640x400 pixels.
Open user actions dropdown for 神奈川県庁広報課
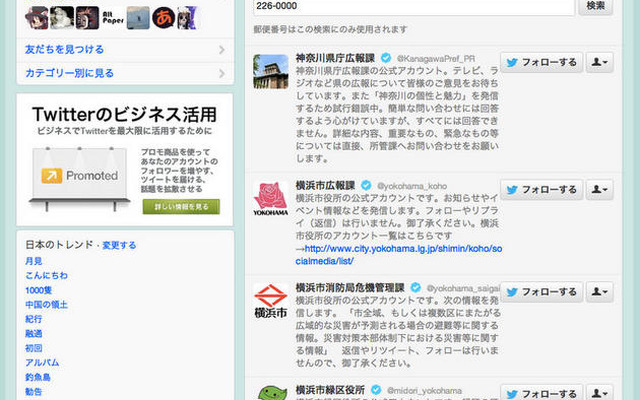pyautogui.click(x=600, y=62)
